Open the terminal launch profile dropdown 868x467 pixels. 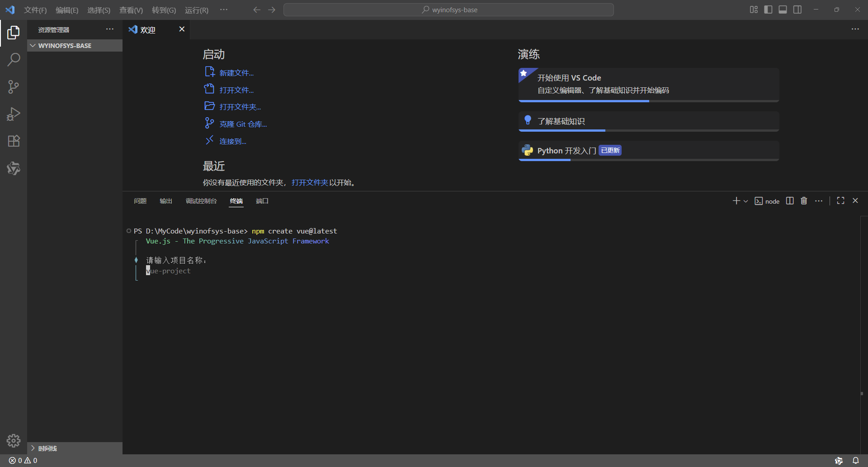[745, 201]
